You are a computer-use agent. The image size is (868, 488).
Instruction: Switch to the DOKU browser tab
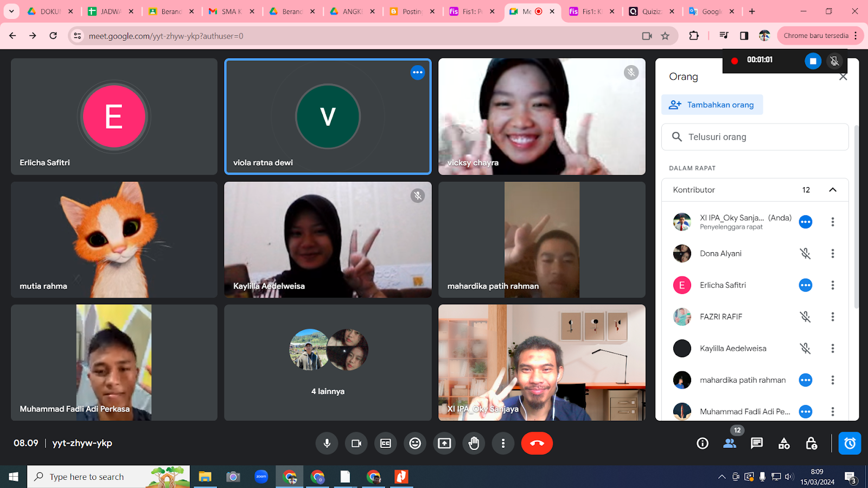(50, 11)
